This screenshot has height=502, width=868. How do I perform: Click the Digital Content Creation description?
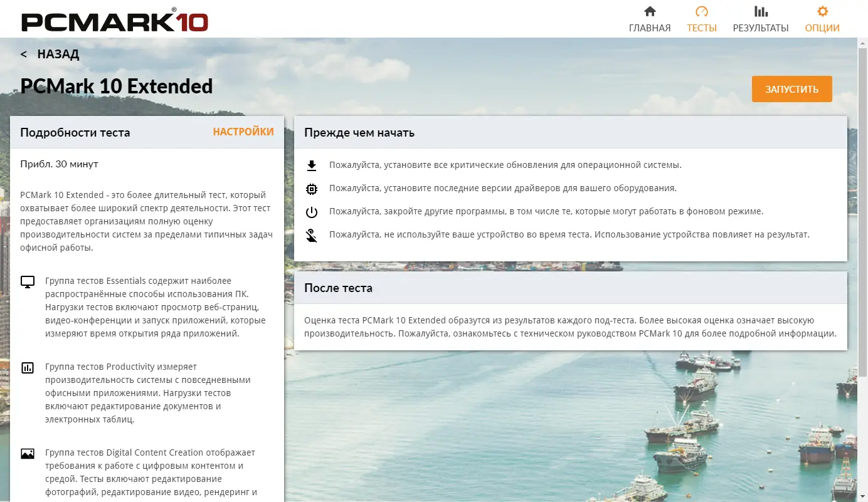click(x=151, y=473)
